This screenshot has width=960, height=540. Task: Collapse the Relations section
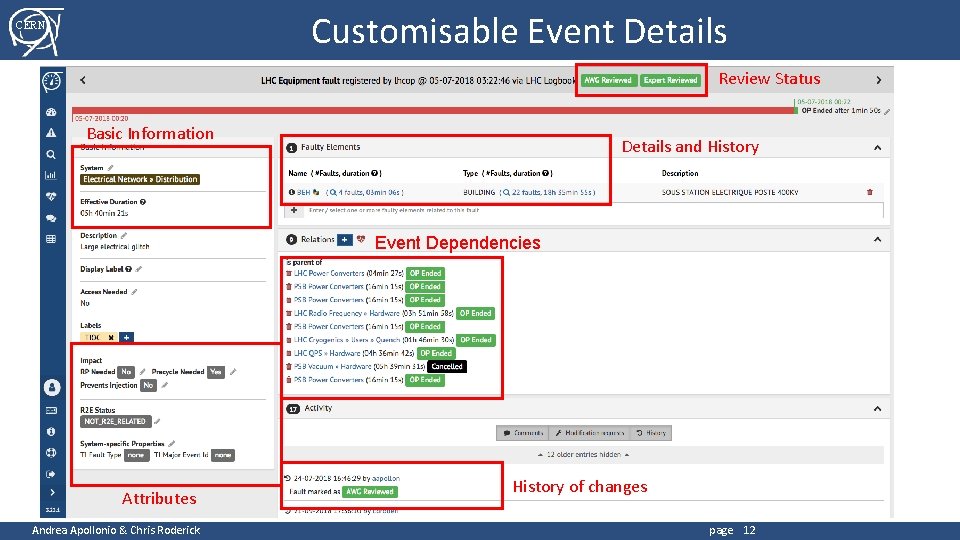click(x=877, y=239)
